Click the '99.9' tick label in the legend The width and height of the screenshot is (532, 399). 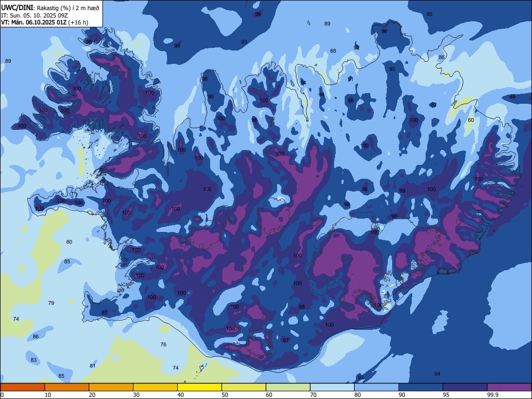tap(492, 395)
